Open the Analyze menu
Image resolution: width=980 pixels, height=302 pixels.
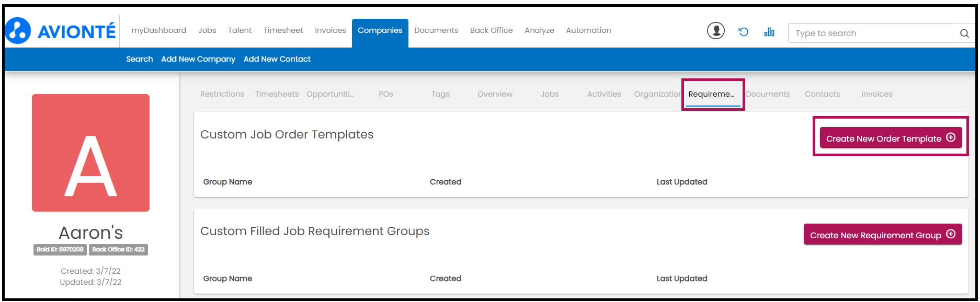click(x=539, y=30)
